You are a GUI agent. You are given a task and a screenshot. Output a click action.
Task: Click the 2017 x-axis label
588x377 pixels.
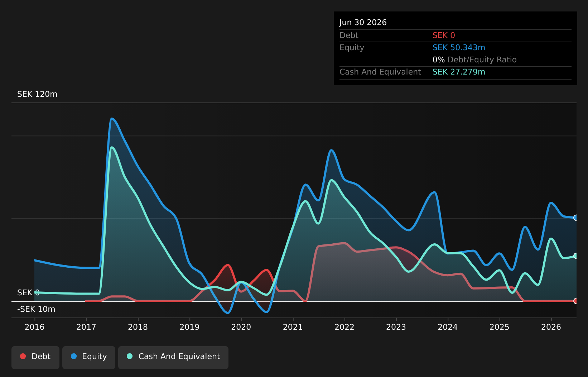[x=86, y=327]
